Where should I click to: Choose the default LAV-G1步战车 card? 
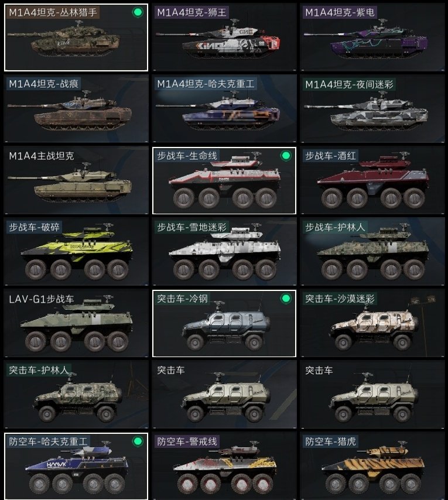(x=76, y=323)
